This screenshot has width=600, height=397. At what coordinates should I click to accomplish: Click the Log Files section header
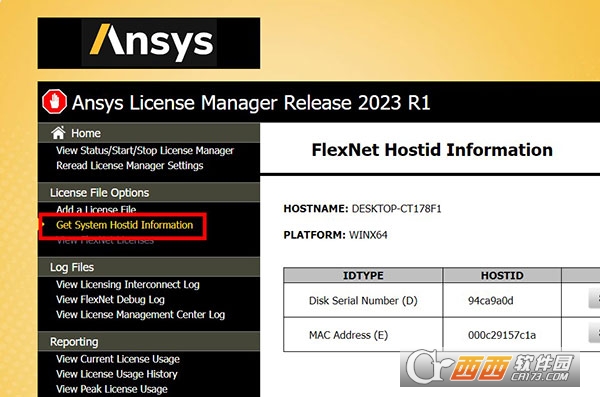149,267
